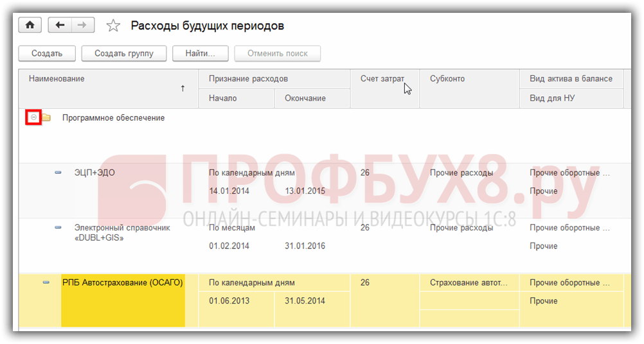Image resolution: width=644 pixels, height=344 pixels.
Task: Collapse the Программное обеспечение group
Action: [34, 117]
